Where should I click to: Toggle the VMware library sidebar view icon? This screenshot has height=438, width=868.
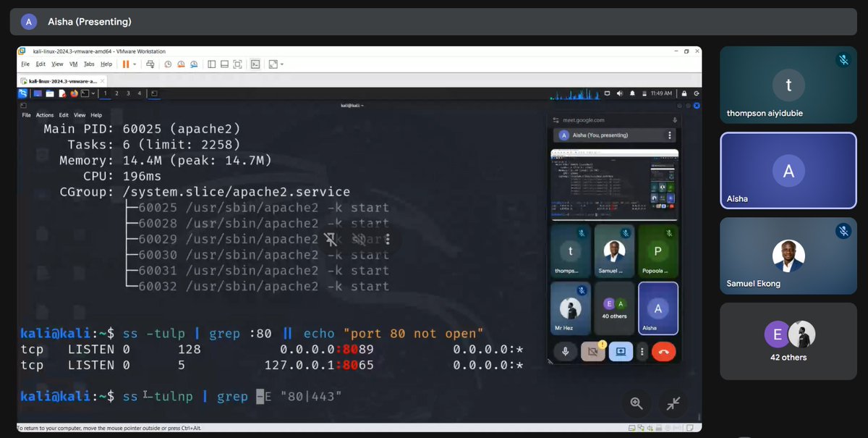[212, 64]
